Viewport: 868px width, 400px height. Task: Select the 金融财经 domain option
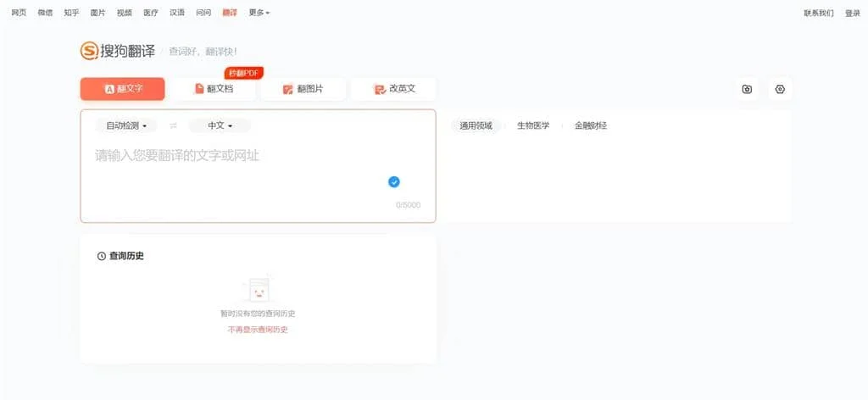(591, 125)
